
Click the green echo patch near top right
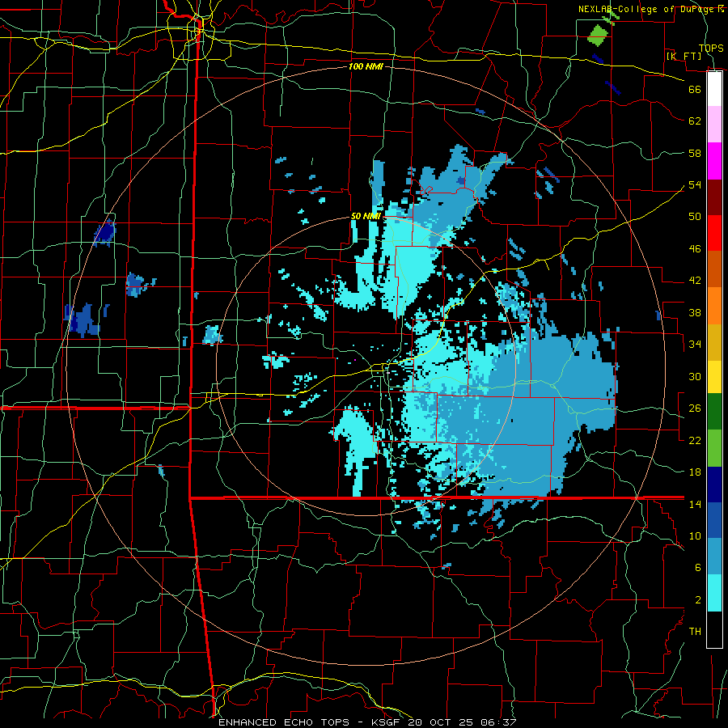coord(597,36)
